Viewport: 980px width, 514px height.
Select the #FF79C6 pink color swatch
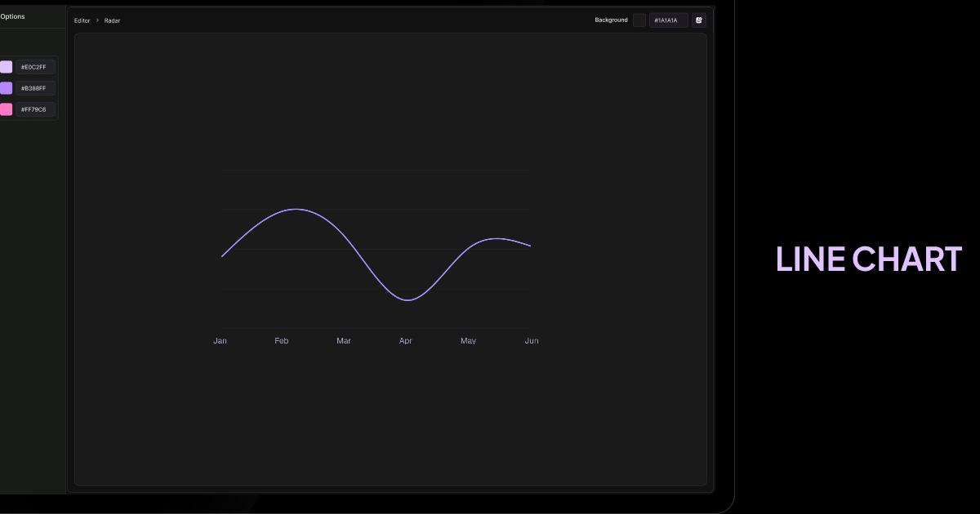7,109
